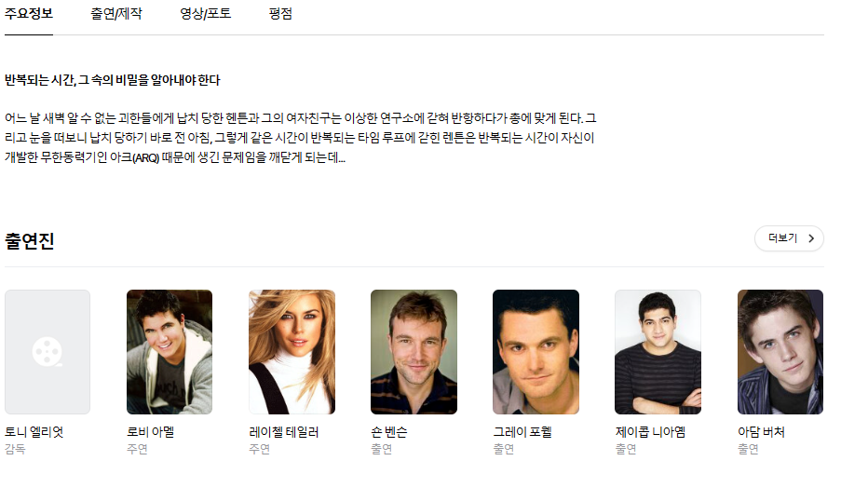
Task: Click the director name 토니 엘리엇
Action: pyautogui.click(x=34, y=432)
